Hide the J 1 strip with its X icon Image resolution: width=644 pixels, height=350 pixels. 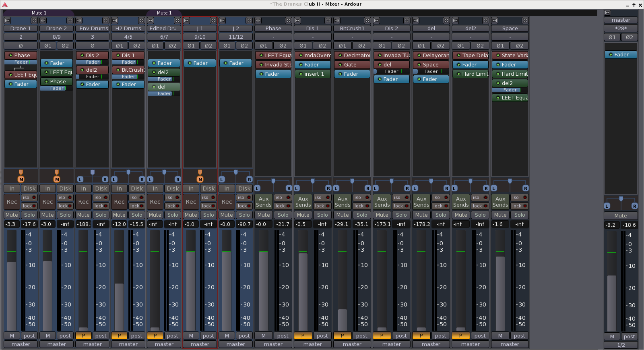click(213, 21)
